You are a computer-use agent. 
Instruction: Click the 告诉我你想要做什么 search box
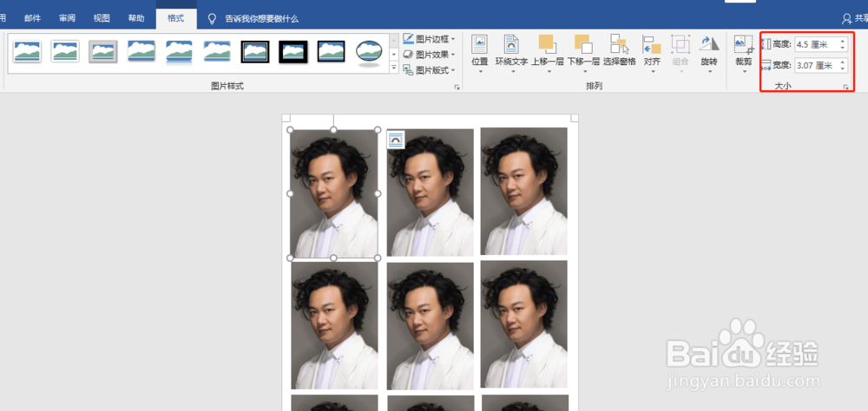[x=261, y=19]
